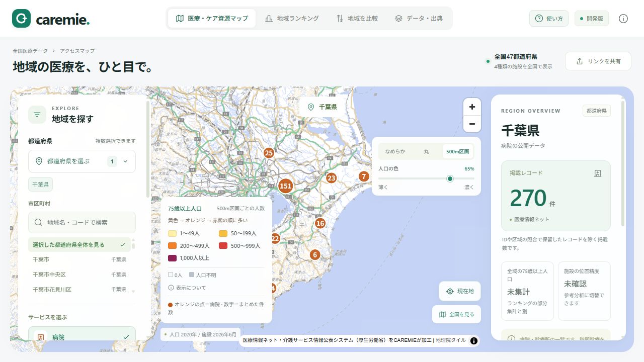The width and height of the screenshot is (644, 362).
Task: Click hospital cluster marker 23
Action: (x=331, y=178)
